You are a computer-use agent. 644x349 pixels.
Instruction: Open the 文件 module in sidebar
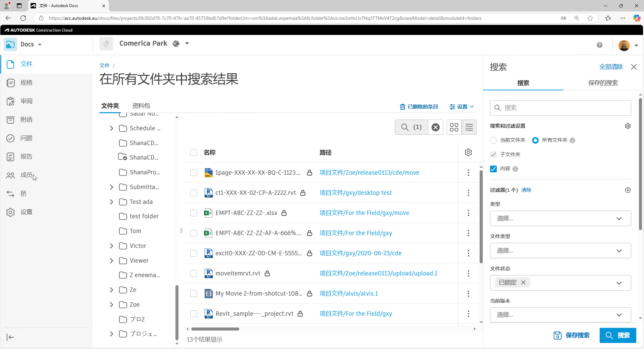pyautogui.click(x=26, y=64)
